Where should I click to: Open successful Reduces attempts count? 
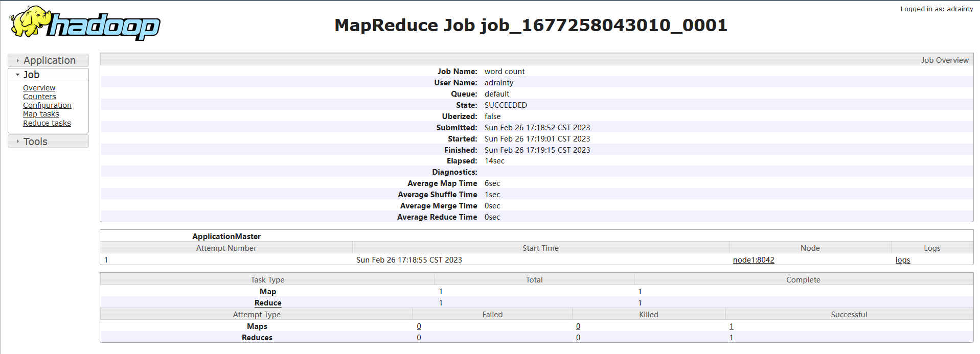pyautogui.click(x=732, y=338)
